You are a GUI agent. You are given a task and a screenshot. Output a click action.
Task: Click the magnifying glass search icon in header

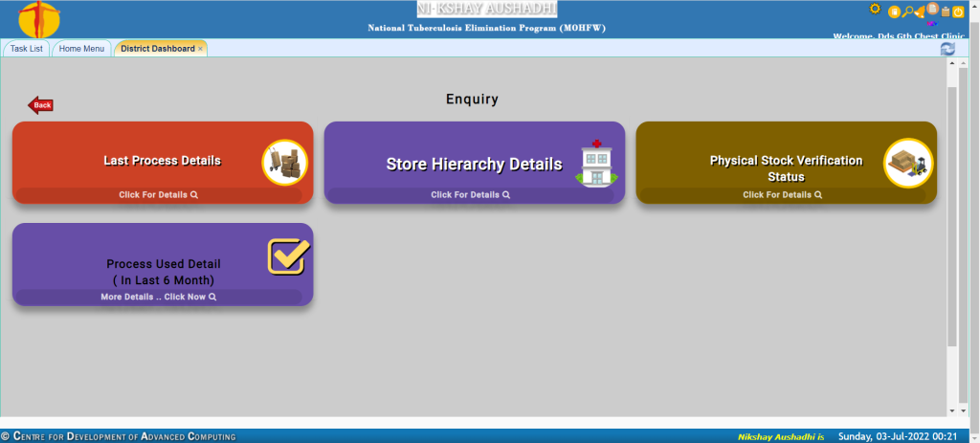[x=907, y=11]
